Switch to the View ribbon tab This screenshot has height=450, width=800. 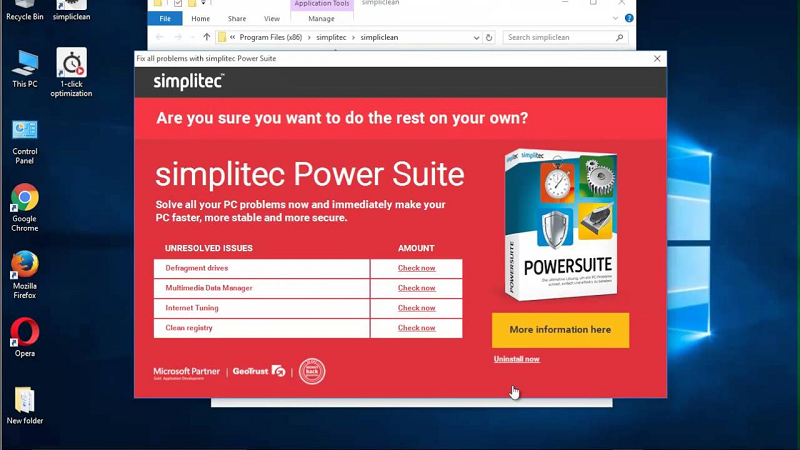click(272, 18)
